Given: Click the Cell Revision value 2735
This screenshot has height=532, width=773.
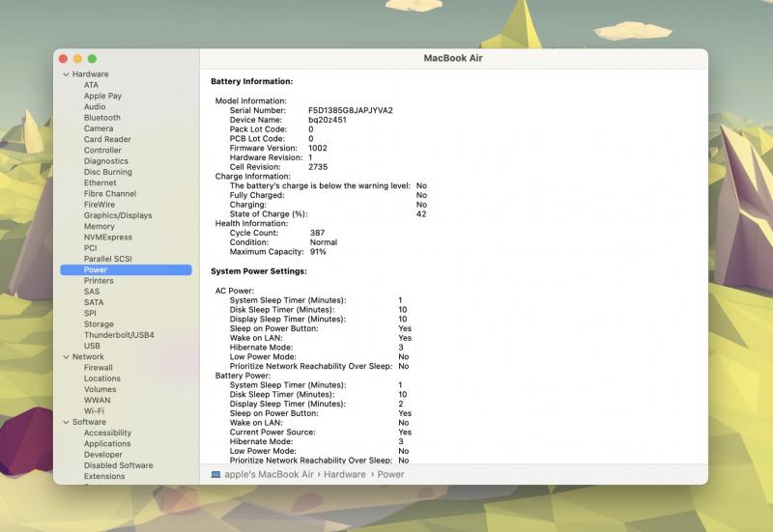Looking at the screenshot, I should click(x=318, y=167).
